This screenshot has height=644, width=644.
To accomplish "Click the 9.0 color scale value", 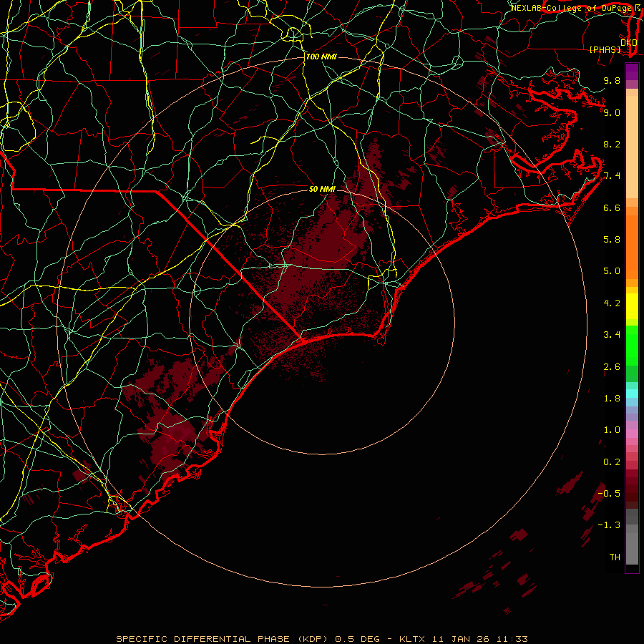I will (x=612, y=112).
